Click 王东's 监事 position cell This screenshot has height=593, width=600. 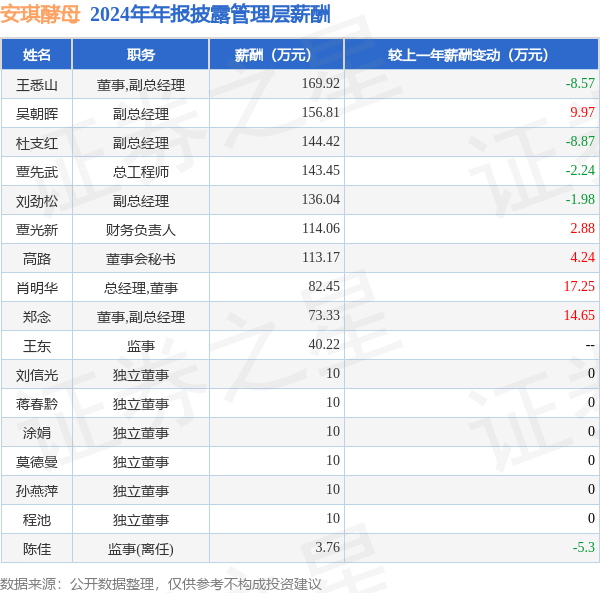tap(140, 346)
